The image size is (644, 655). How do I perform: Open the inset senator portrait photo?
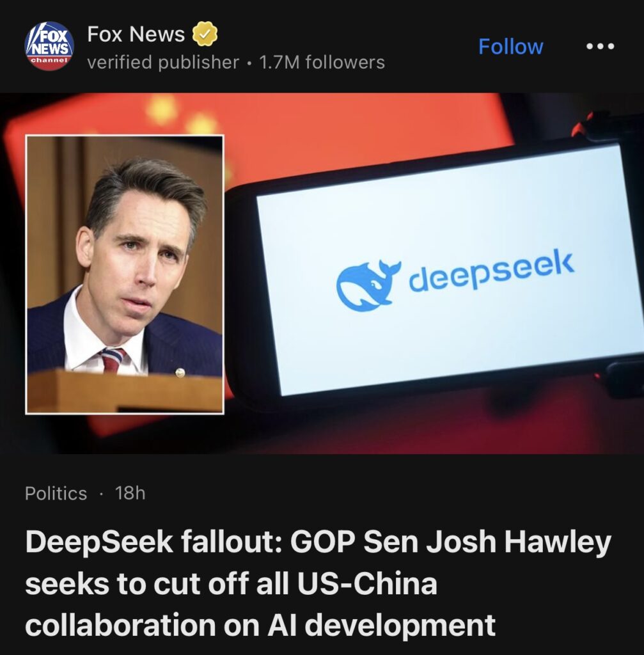(x=125, y=274)
